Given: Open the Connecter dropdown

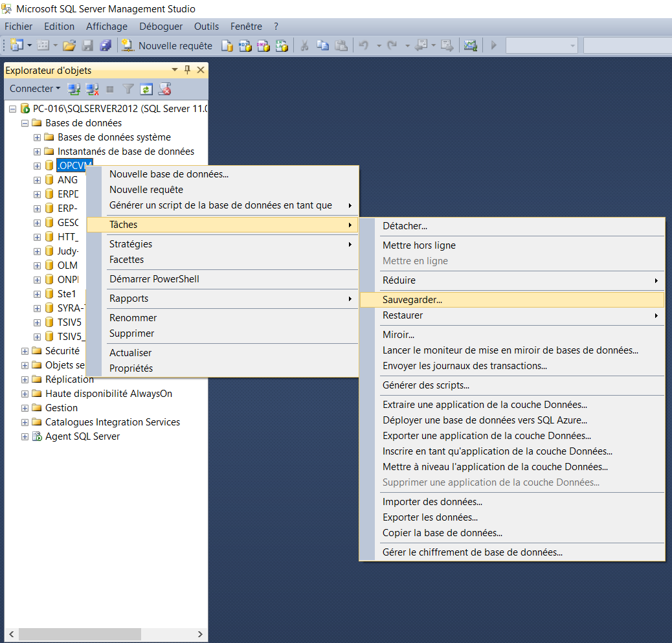Looking at the screenshot, I should pos(35,89).
